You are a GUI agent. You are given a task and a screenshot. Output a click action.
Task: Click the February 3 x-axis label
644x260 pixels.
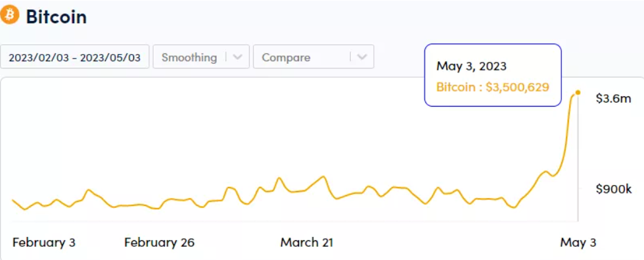click(x=44, y=242)
